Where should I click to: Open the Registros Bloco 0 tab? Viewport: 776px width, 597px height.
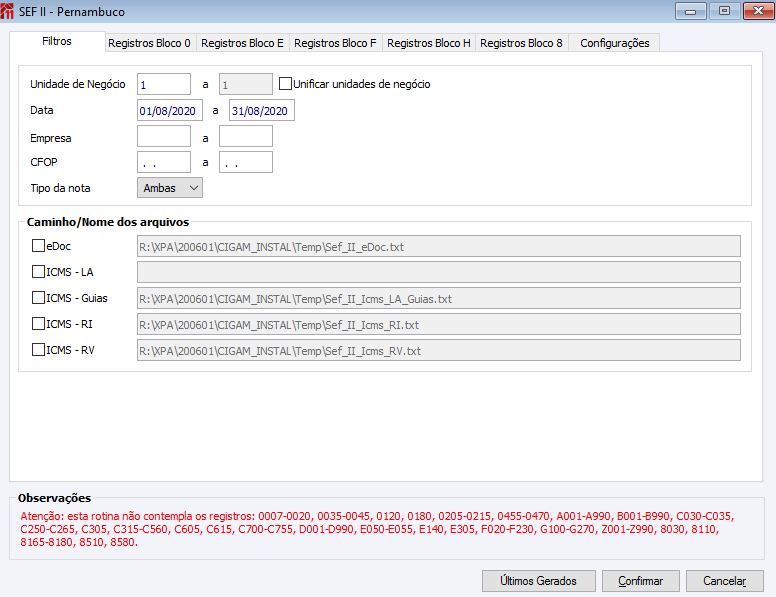(x=149, y=43)
